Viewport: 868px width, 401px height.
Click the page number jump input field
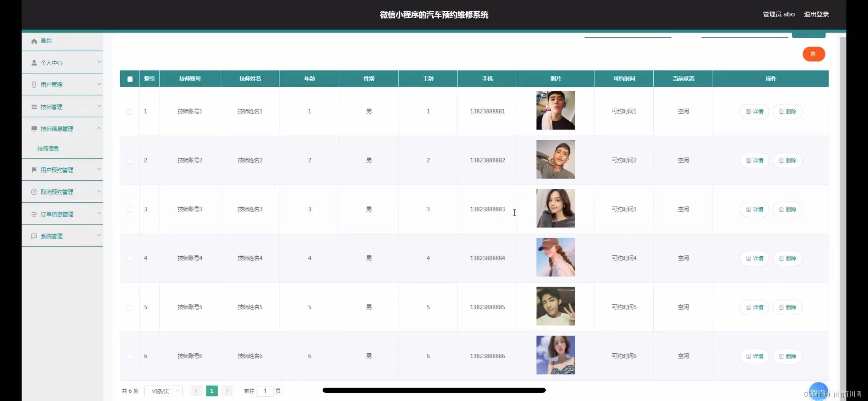pos(265,391)
